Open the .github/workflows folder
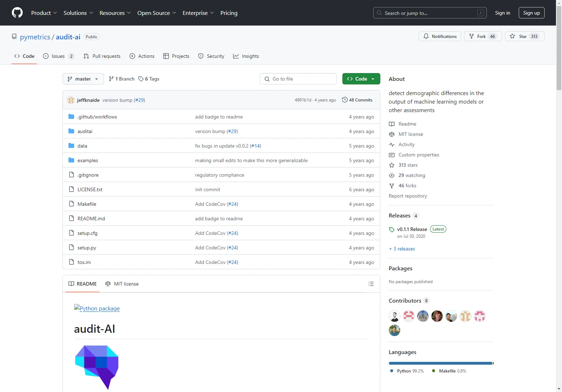562x392 pixels. point(97,117)
